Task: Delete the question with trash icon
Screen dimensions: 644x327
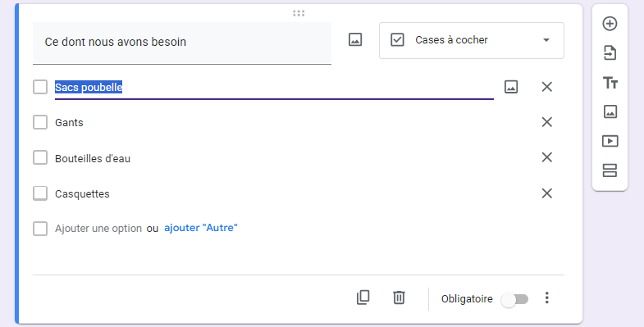Action: (399, 297)
